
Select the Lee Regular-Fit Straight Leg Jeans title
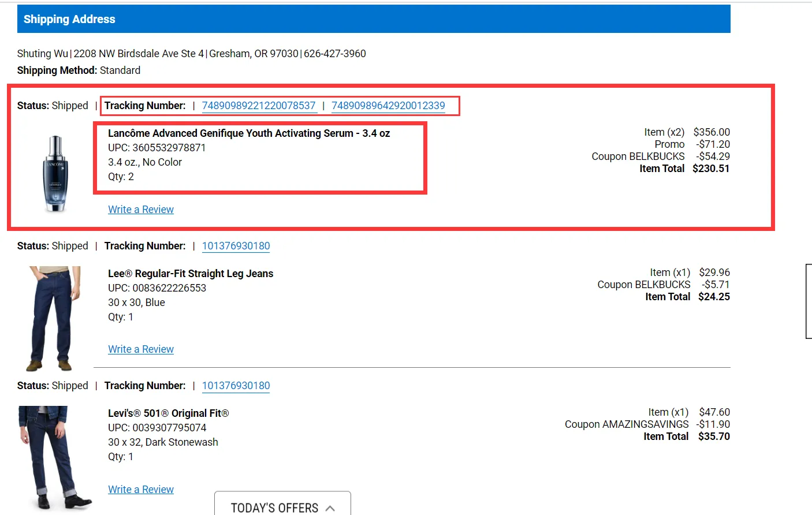(191, 274)
